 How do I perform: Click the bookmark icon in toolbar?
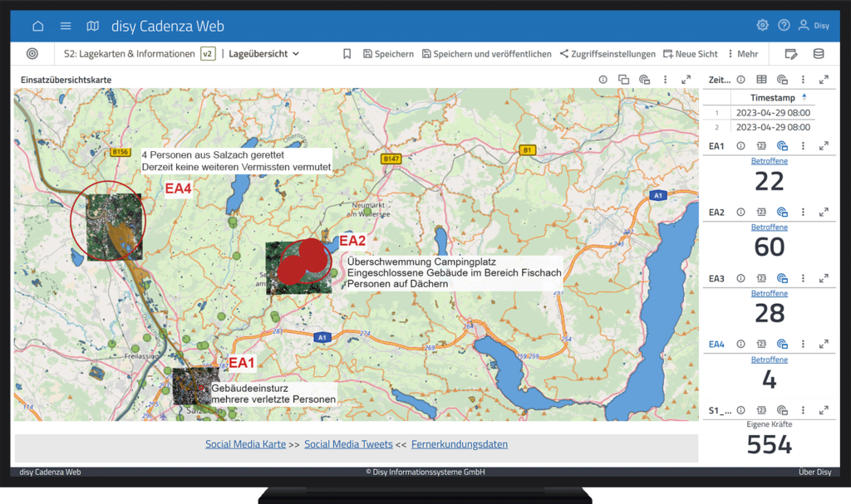point(347,54)
